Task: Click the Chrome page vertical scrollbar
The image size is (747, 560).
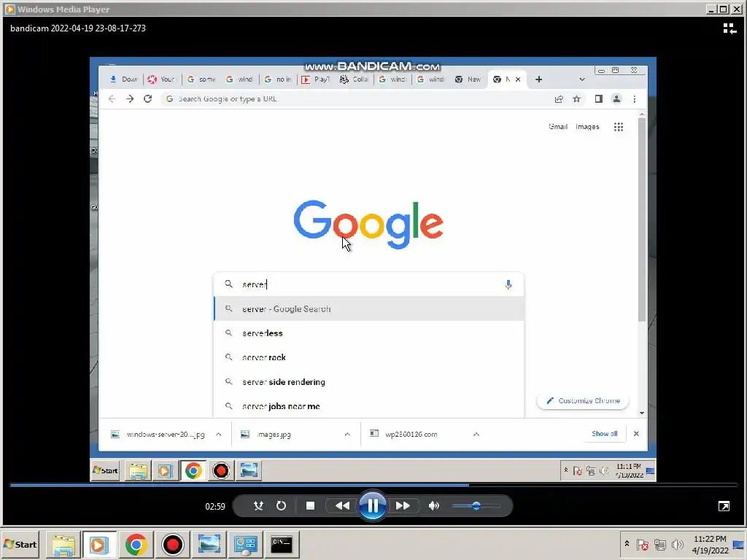Action: [x=642, y=219]
